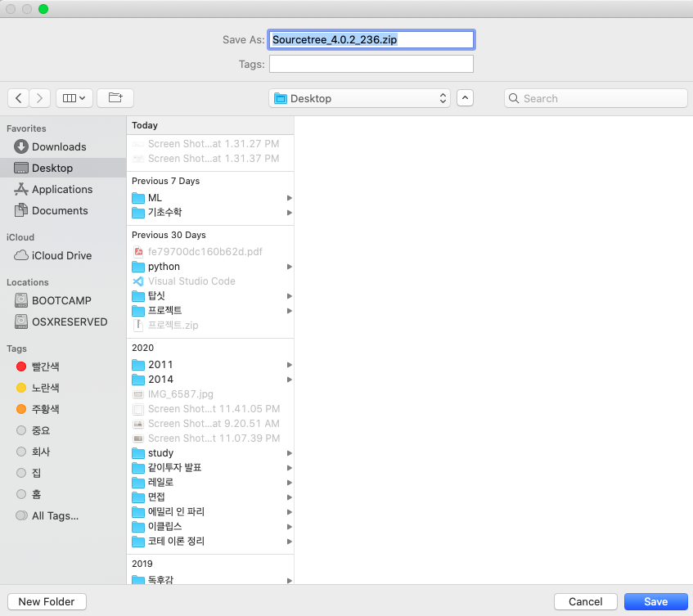Click the green zoom window button
The width and height of the screenshot is (693, 616).
click(43, 9)
